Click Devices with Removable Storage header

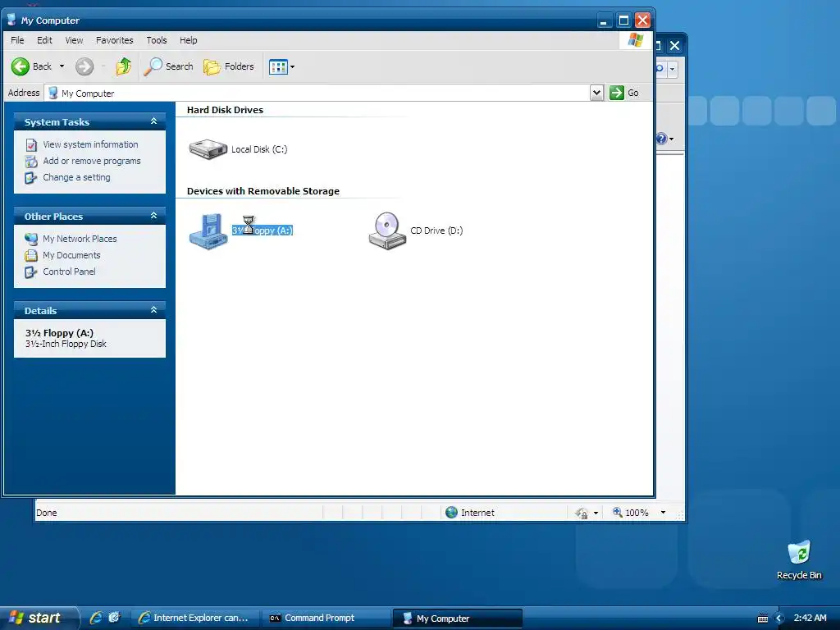[x=263, y=191]
